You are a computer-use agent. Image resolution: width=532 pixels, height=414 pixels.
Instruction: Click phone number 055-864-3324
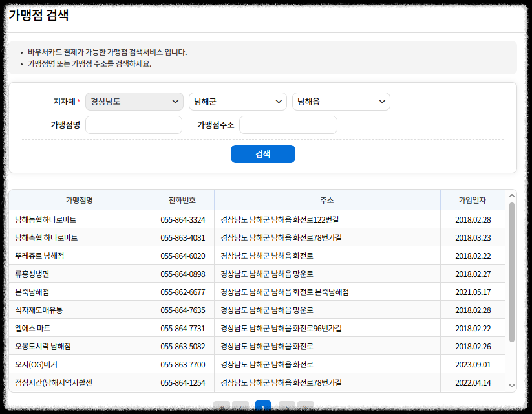coord(183,220)
